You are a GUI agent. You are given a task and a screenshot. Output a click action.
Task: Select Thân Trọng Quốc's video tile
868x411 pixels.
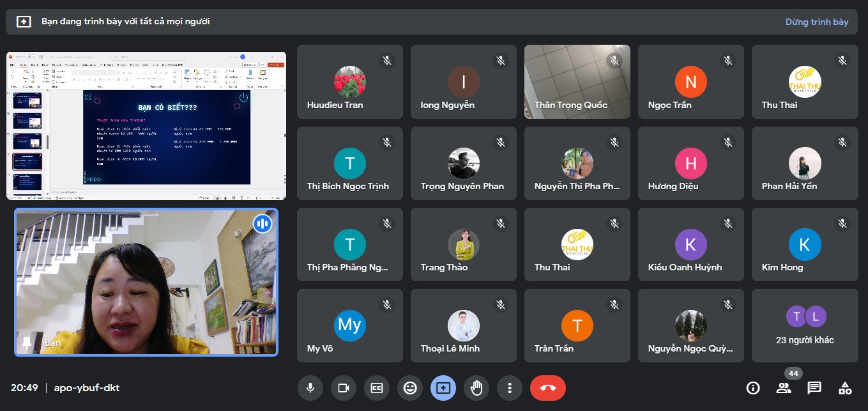[577, 82]
